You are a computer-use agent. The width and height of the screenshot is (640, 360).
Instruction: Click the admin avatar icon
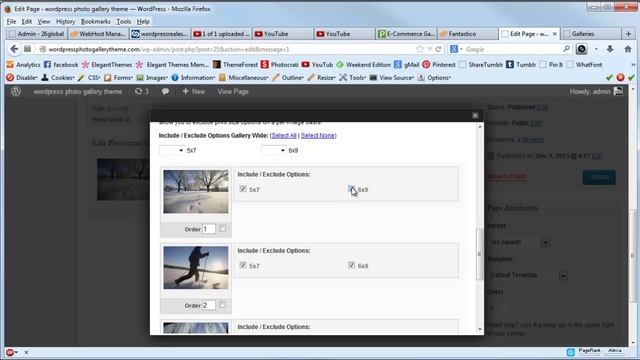618,91
